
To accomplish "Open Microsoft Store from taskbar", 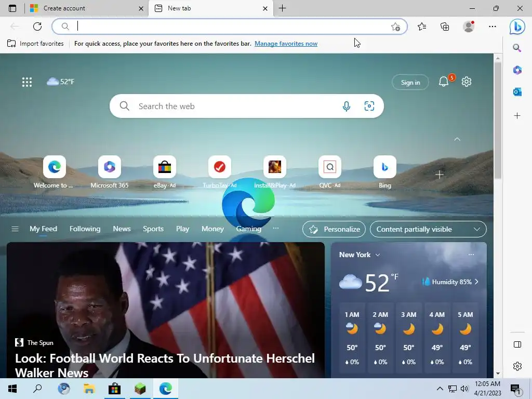I will point(114,389).
